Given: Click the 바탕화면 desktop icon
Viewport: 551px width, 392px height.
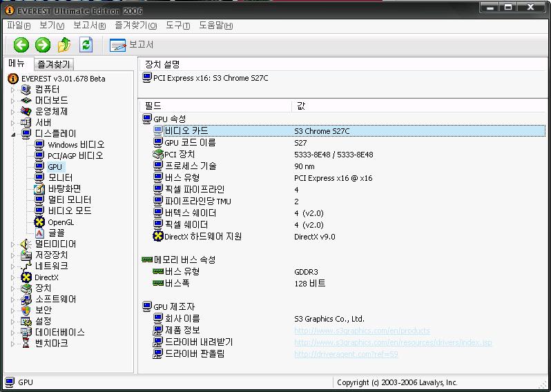Looking at the screenshot, I should coord(39,189).
